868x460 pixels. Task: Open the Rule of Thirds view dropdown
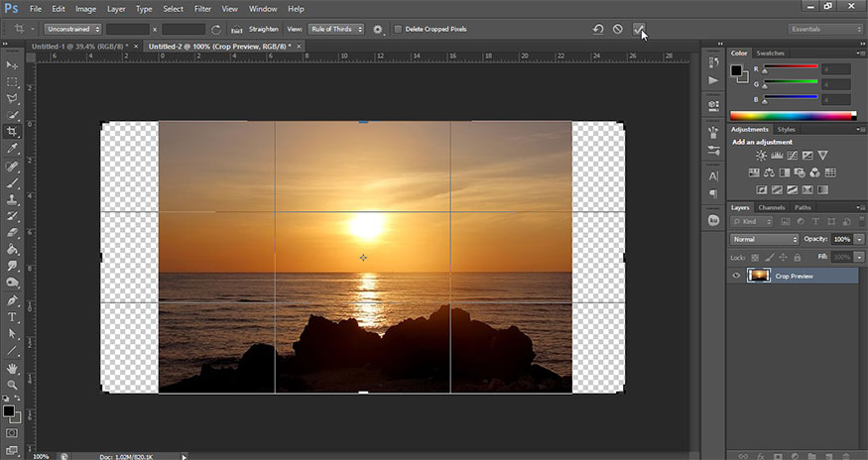click(x=336, y=30)
